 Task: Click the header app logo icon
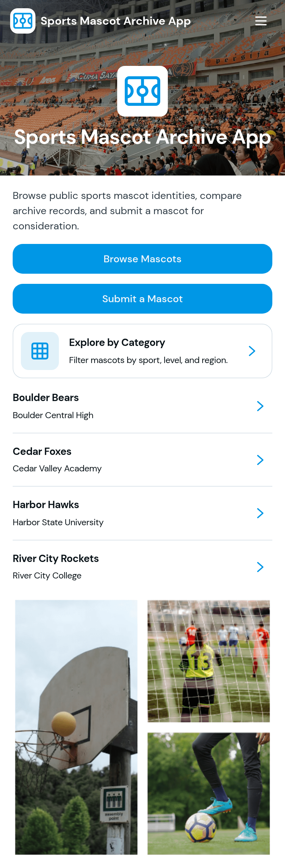22,21
